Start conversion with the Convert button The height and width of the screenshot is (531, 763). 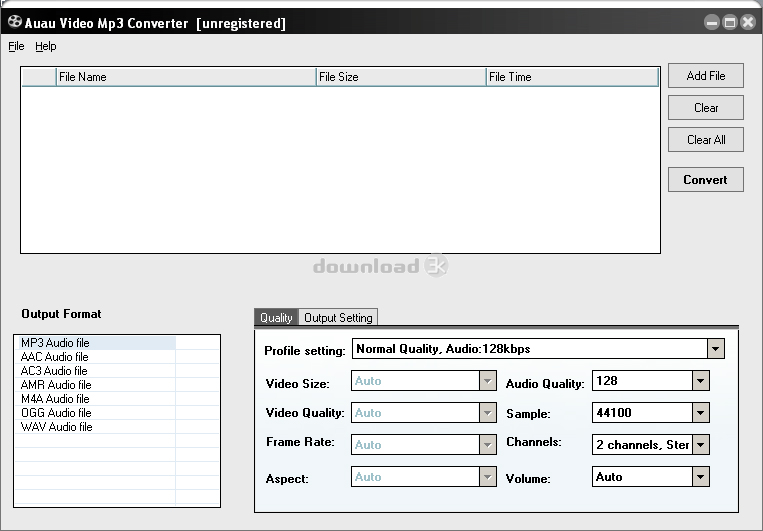[706, 180]
